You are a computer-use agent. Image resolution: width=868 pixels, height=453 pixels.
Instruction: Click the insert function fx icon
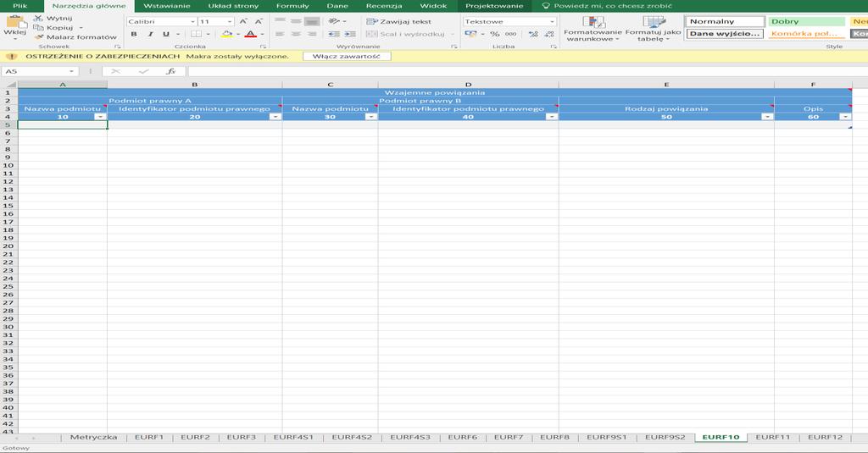171,71
